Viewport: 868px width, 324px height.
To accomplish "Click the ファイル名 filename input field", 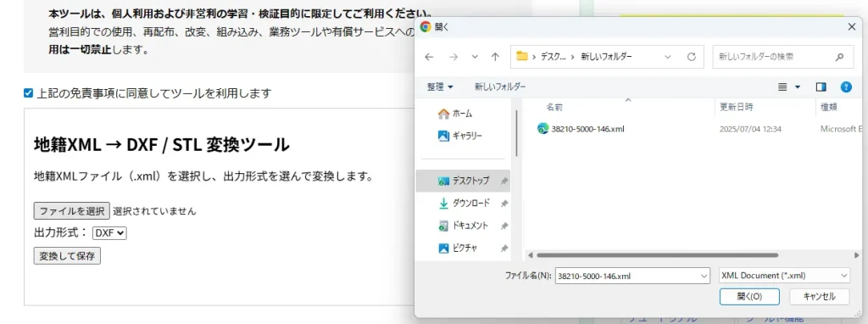I will coord(627,276).
